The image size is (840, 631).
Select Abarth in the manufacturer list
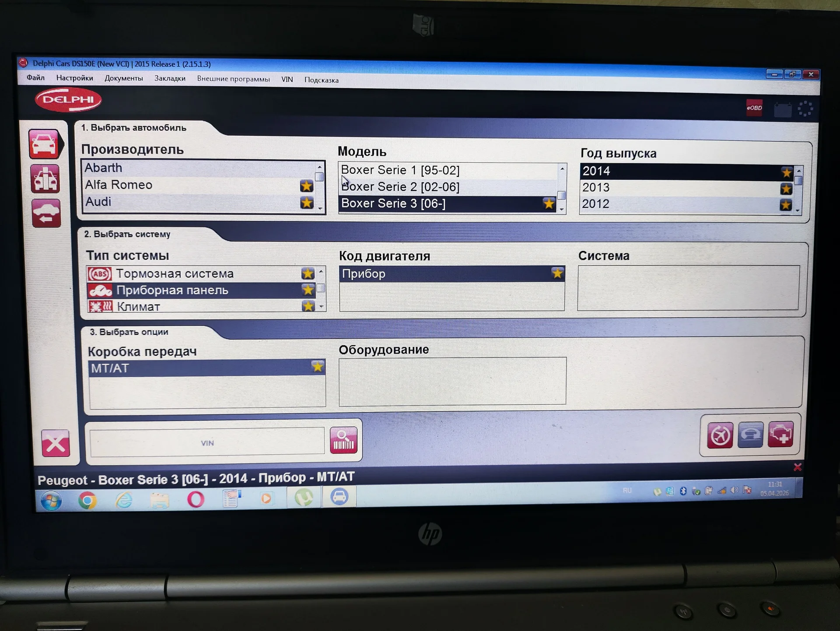[x=199, y=168]
